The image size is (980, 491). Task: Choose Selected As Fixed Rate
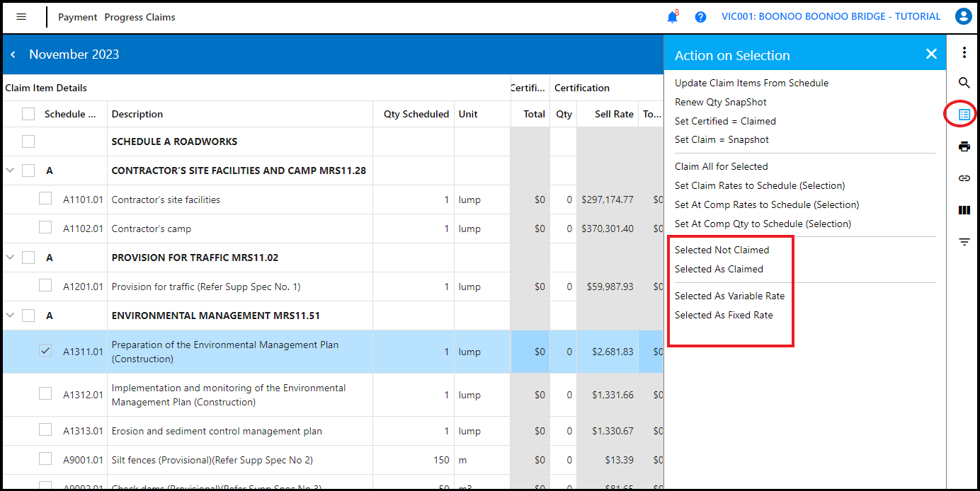(x=724, y=315)
